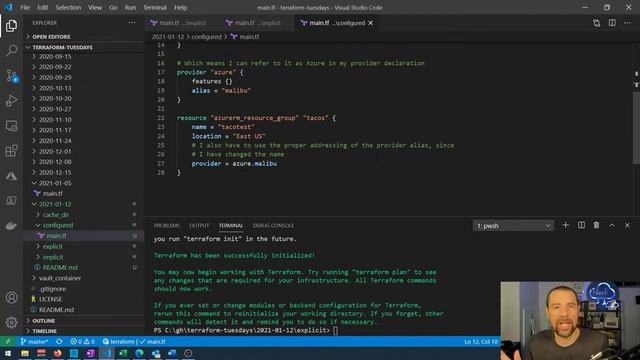
Task: Open Firefox from the taskbar
Action: click(58, 353)
